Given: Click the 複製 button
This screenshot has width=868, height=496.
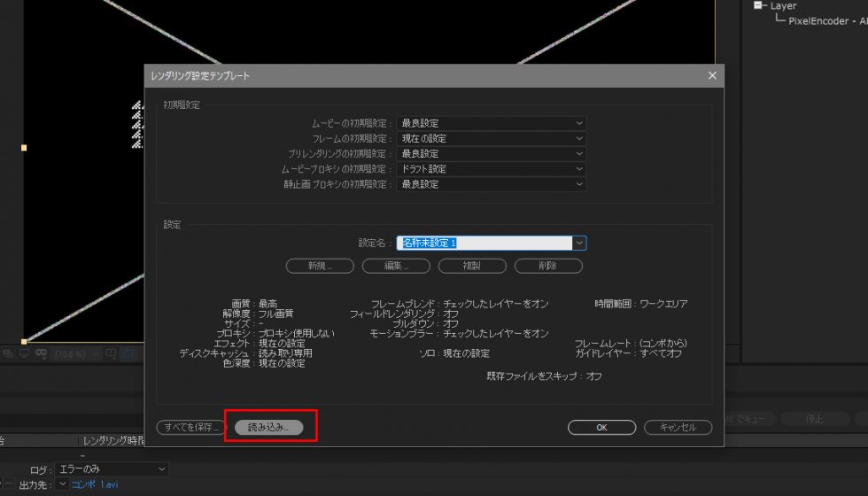Looking at the screenshot, I should 472,266.
